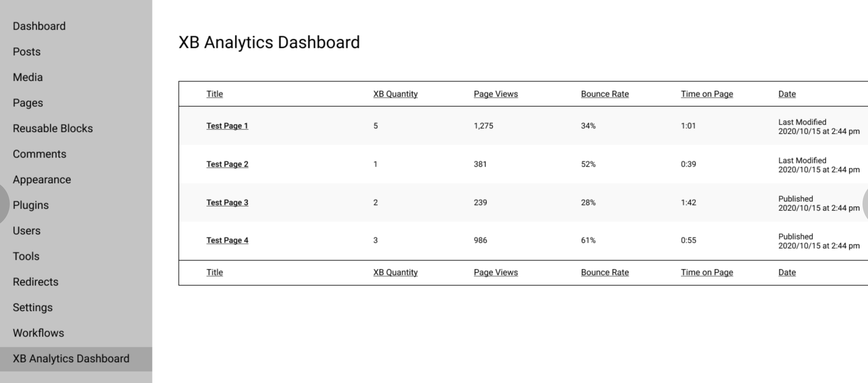Open Settings from the sidebar
Screen dimensions: 868x383
[33, 307]
